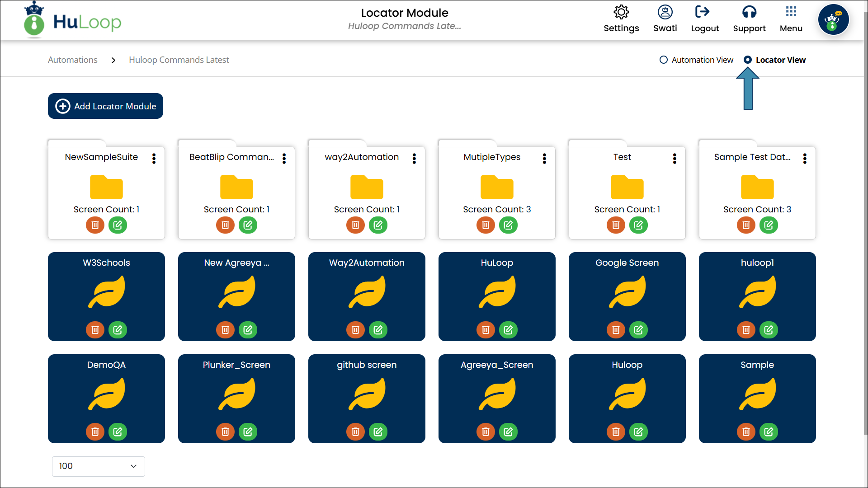Open options menu for Sample Test Dat...

[805, 158]
